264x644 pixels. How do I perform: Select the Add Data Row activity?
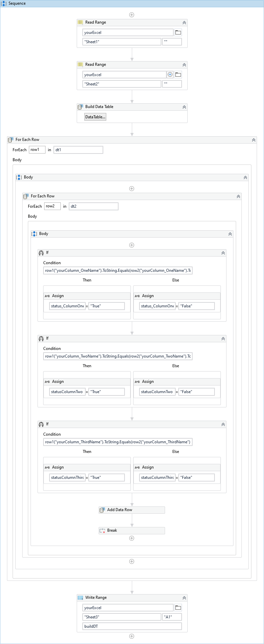(132, 510)
